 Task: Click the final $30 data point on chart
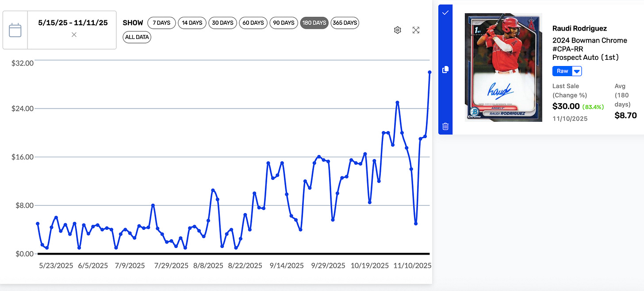(429, 72)
